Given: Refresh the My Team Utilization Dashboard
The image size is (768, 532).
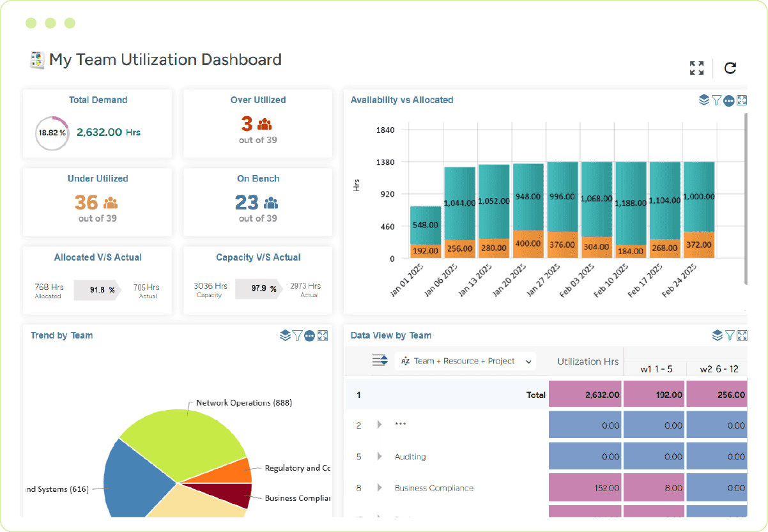Looking at the screenshot, I should 730,68.
